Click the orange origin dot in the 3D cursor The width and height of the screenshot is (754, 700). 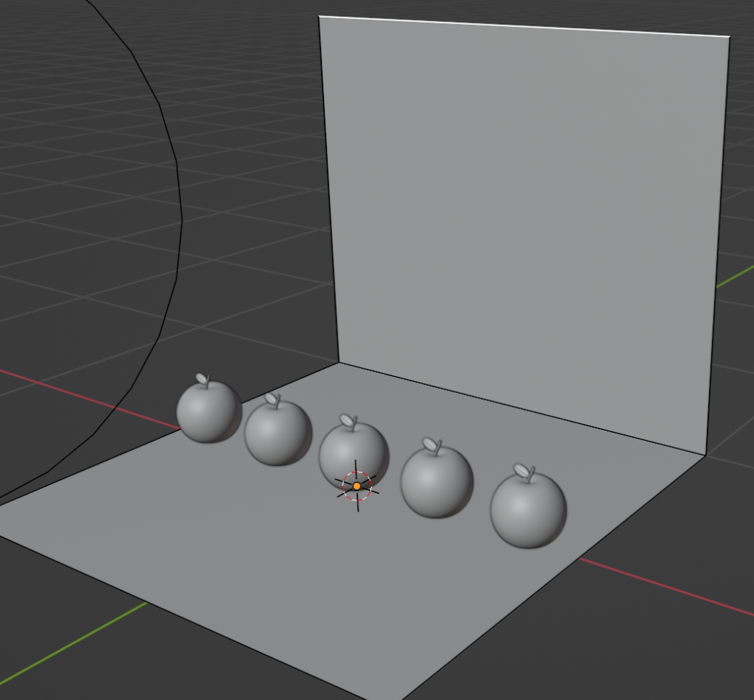click(357, 486)
